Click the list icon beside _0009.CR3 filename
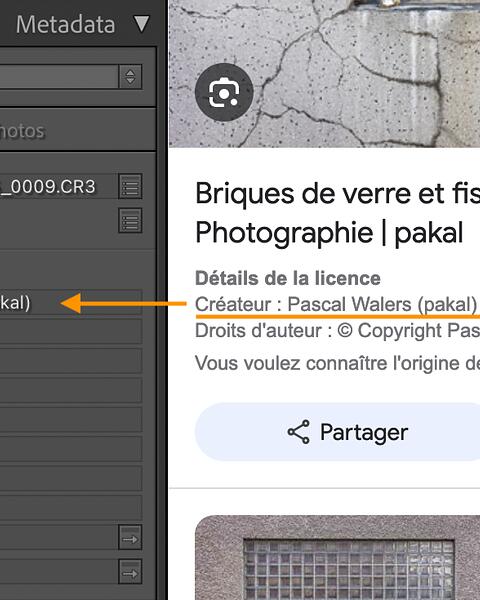The height and width of the screenshot is (600, 480). point(130,186)
